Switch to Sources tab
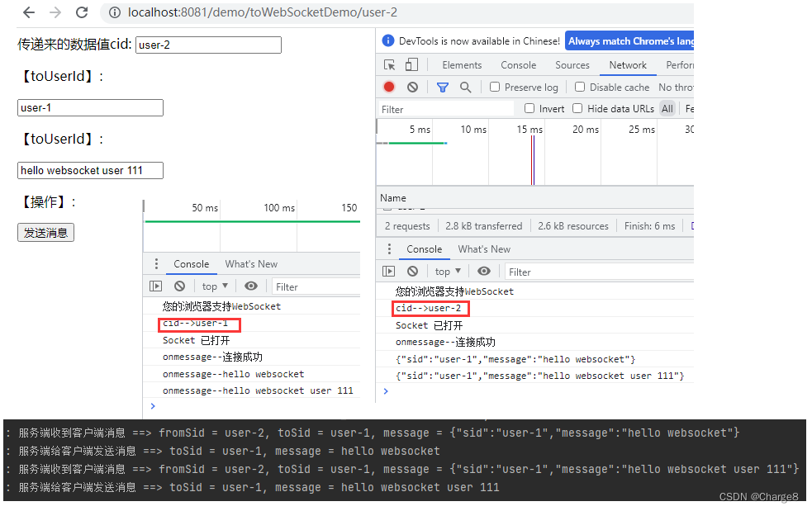The height and width of the screenshot is (511, 812). 572,64
